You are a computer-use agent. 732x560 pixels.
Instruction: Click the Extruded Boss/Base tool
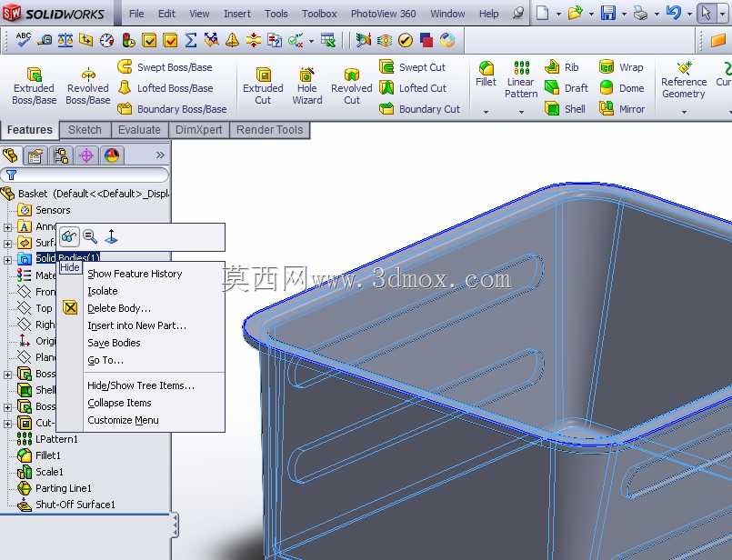pyautogui.click(x=34, y=85)
